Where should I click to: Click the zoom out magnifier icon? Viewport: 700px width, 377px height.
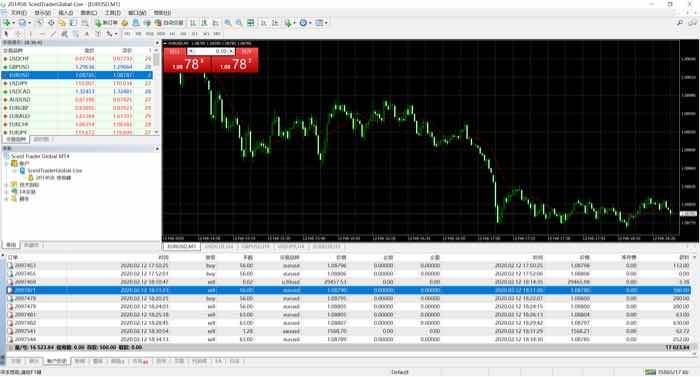[x=239, y=23]
